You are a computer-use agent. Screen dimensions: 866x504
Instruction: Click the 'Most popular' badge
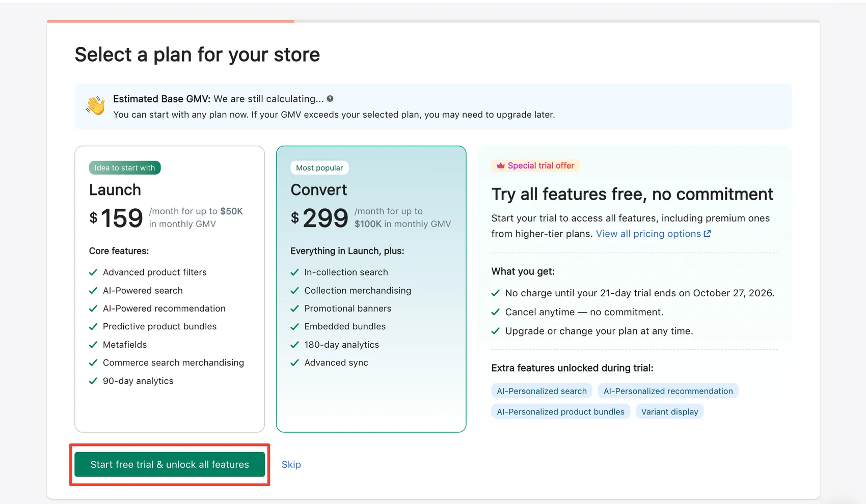tap(319, 168)
